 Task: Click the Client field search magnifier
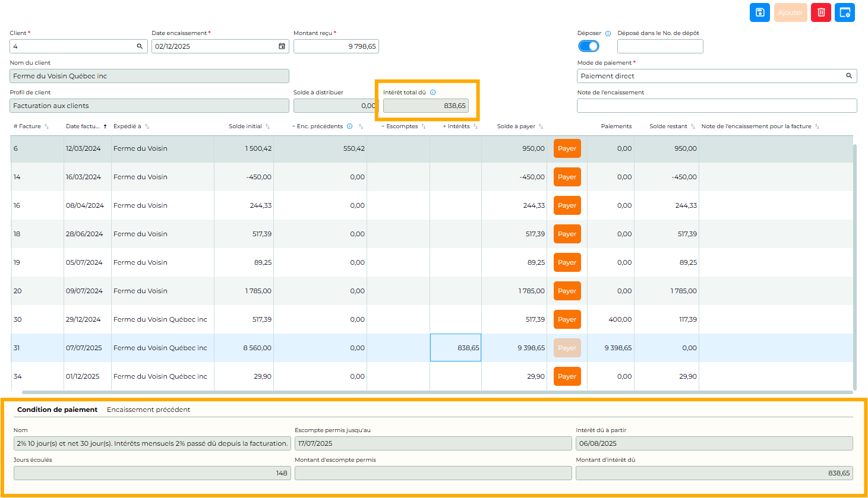[x=140, y=46]
